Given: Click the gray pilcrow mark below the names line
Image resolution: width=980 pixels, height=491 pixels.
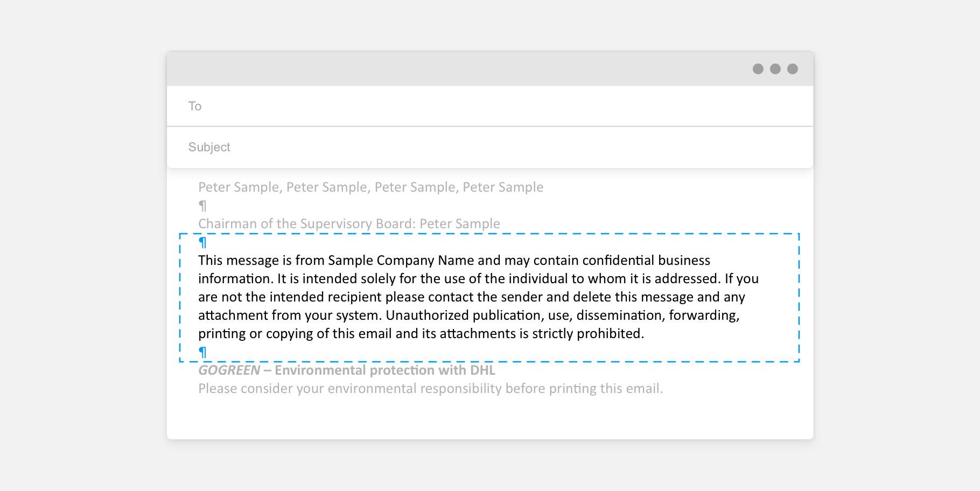Looking at the screenshot, I should (202, 206).
